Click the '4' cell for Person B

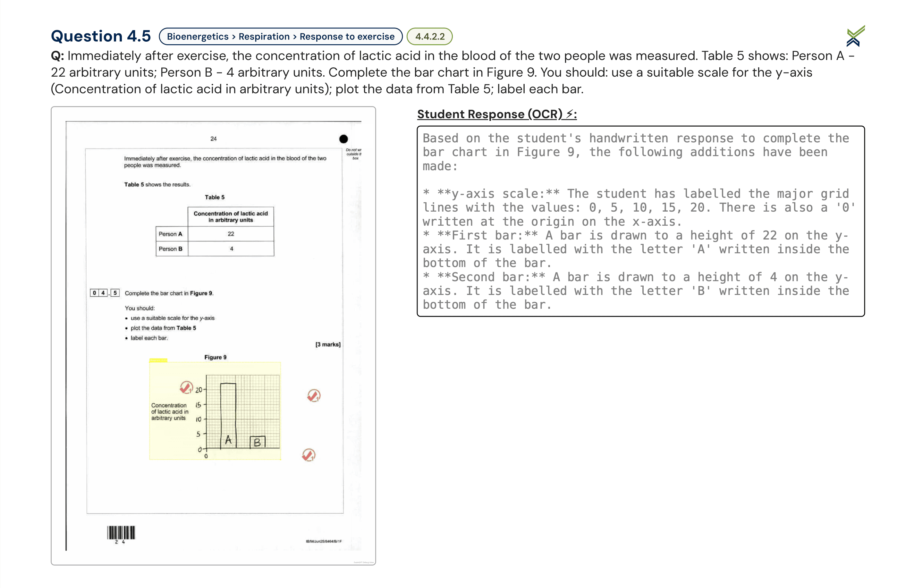(231, 248)
